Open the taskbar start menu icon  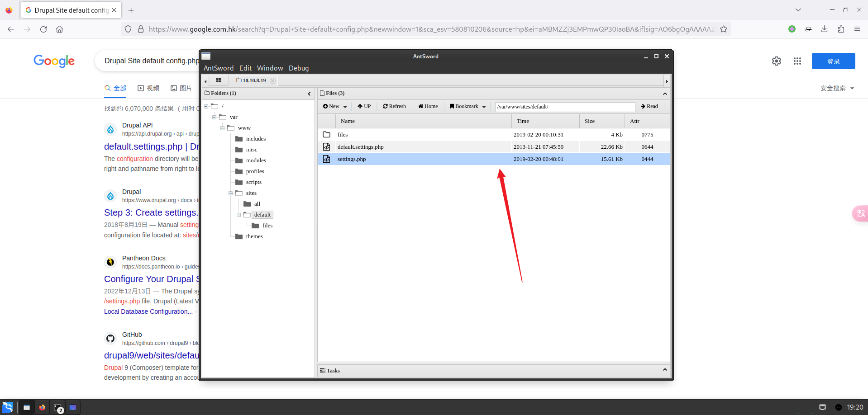point(8,407)
